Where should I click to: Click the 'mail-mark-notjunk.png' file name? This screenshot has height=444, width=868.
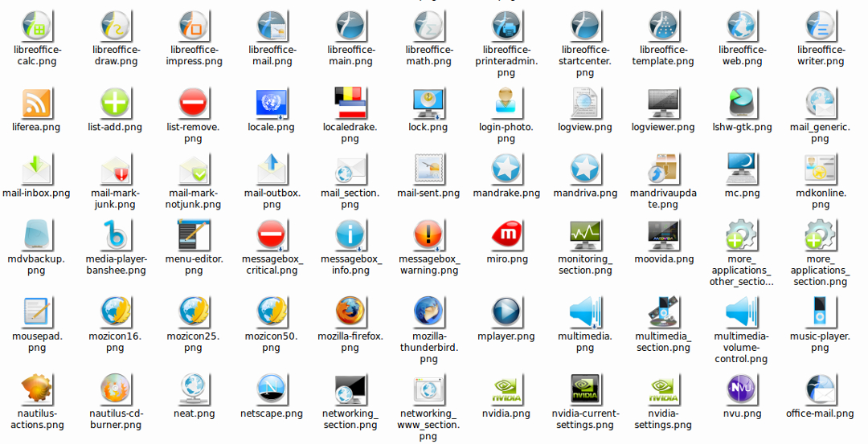(193, 198)
